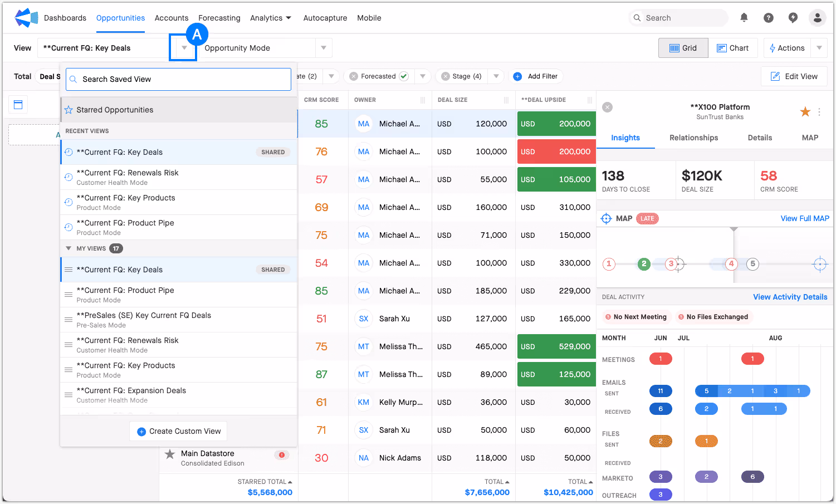The height and width of the screenshot is (504, 836).
Task: Click the MAP end target marker
Action: point(820,264)
